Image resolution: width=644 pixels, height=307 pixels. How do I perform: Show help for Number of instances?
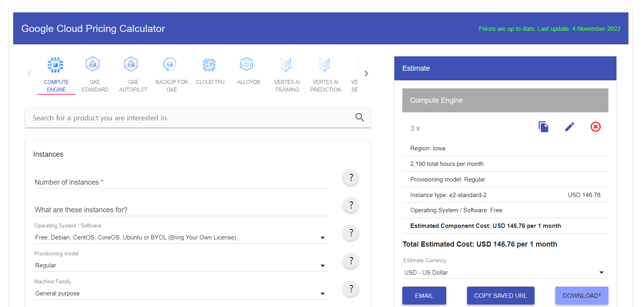coord(351,177)
